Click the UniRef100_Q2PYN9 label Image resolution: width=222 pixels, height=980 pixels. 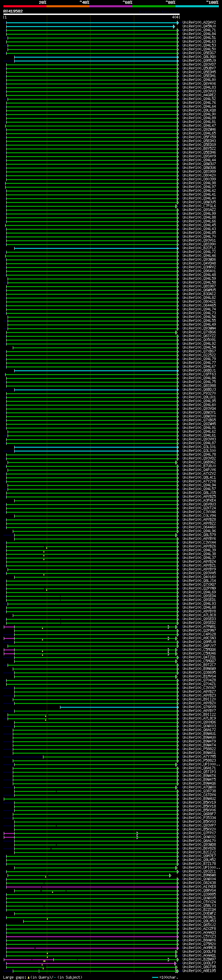199,588
